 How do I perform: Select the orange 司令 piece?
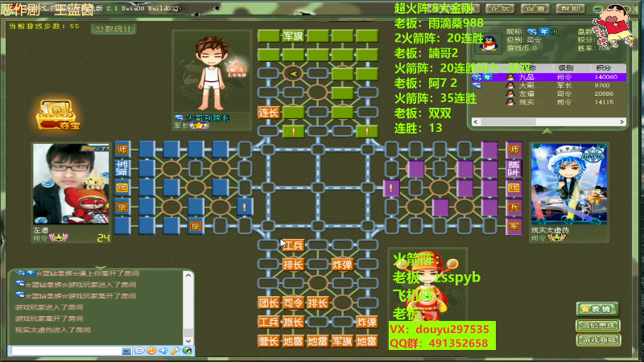coord(293,303)
